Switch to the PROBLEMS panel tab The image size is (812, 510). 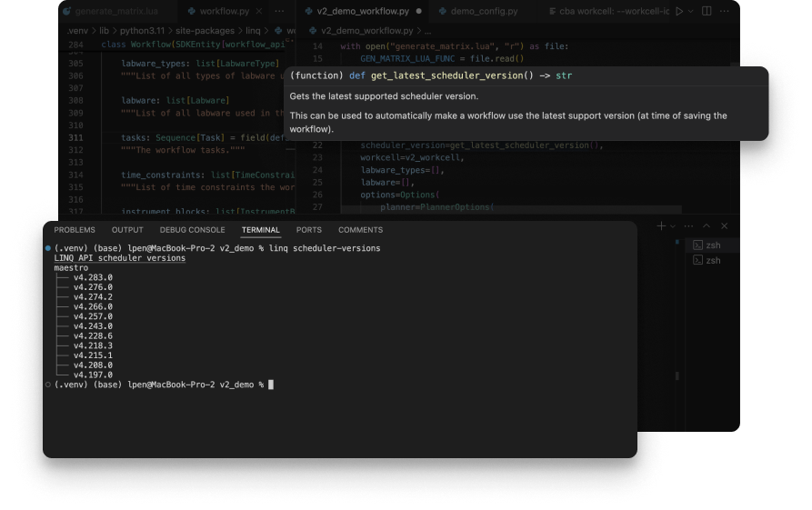(75, 230)
